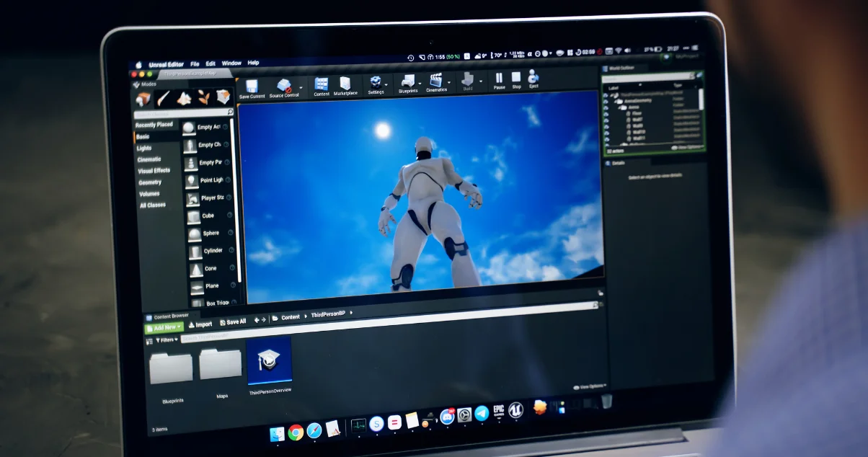
Task: Click the World Outliner search field
Action: point(649,76)
